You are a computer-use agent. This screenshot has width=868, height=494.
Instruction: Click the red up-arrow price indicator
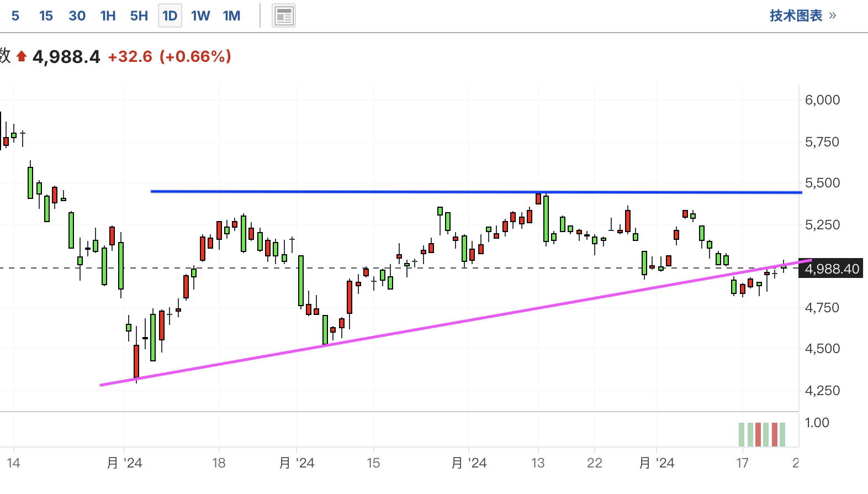click(x=22, y=56)
